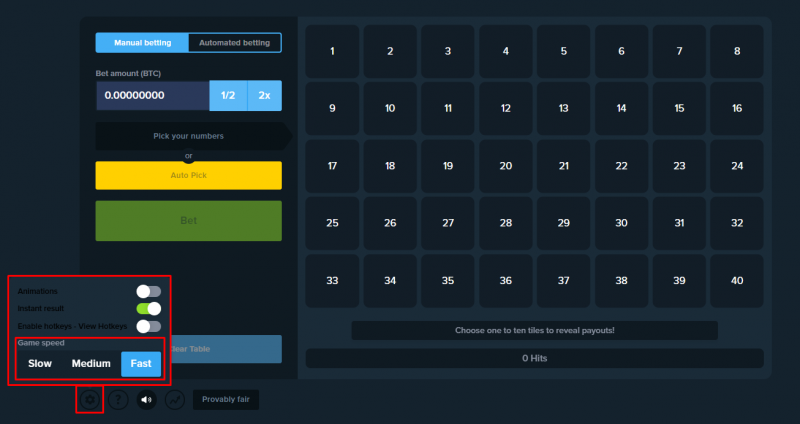
Task: Select number 27 on the board
Action: click(x=448, y=223)
